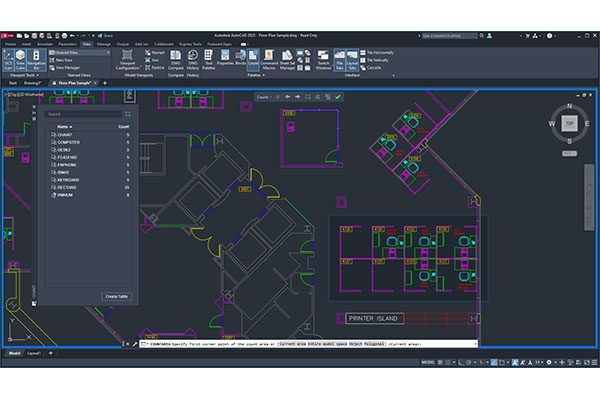The image size is (600, 400).
Task: Click the green checkmark in Count toolbar
Action: click(x=338, y=97)
